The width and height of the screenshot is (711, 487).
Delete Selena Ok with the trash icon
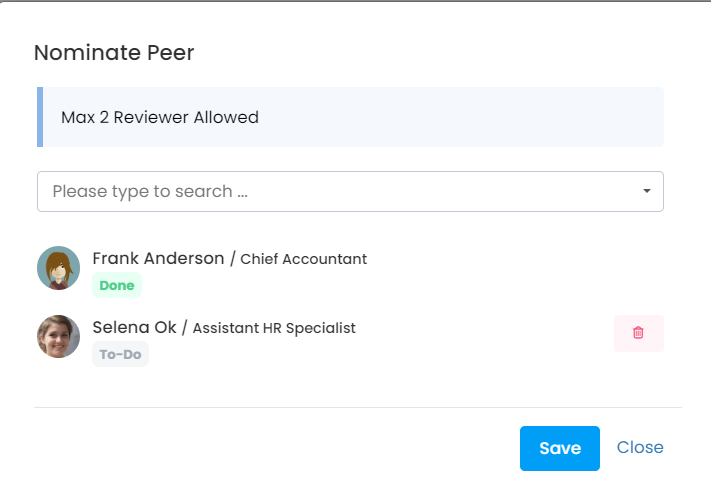click(638, 333)
